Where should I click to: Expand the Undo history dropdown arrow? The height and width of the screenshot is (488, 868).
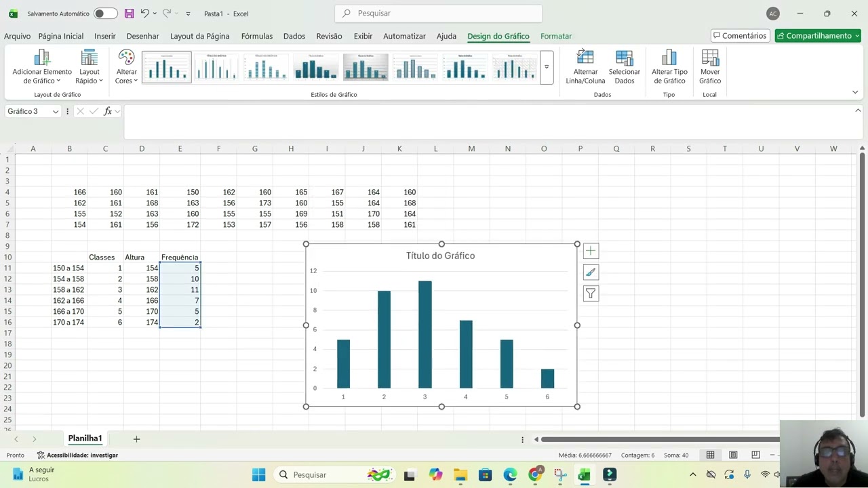pyautogui.click(x=155, y=14)
